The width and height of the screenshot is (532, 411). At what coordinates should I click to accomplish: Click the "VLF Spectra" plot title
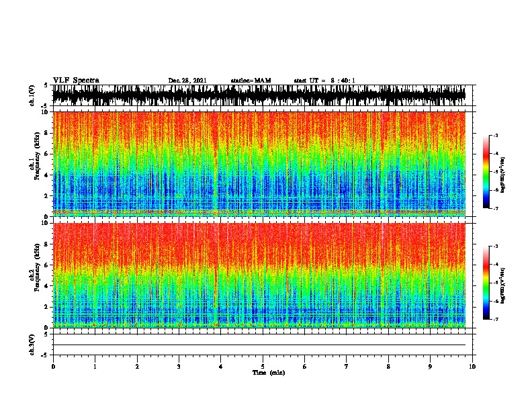click(x=76, y=80)
